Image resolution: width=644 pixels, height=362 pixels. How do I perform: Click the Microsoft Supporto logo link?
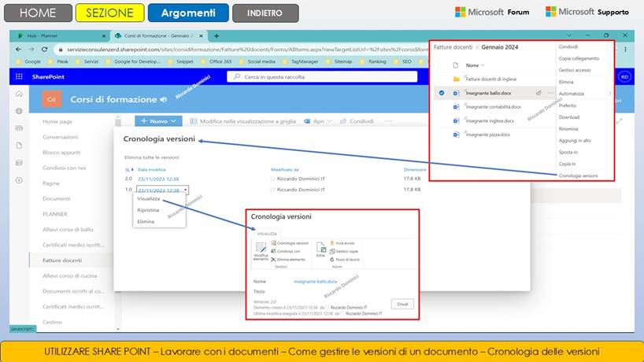587,12
